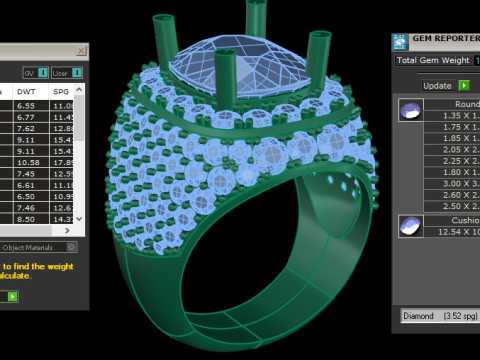Image resolution: width=480 pixels, height=360 pixels.
Task: Select the 2.60 X gem size row
Action: coord(452,195)
